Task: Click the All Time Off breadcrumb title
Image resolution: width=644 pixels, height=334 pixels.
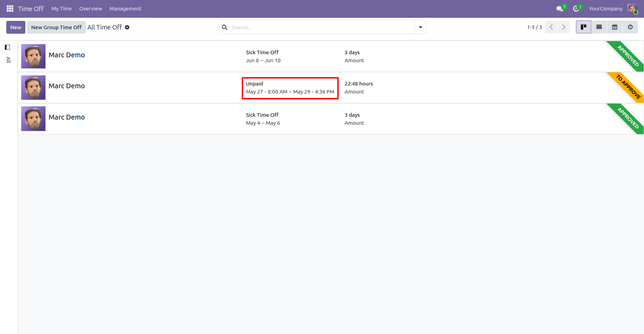Action: pyautogui.click(x=105, y=27)
